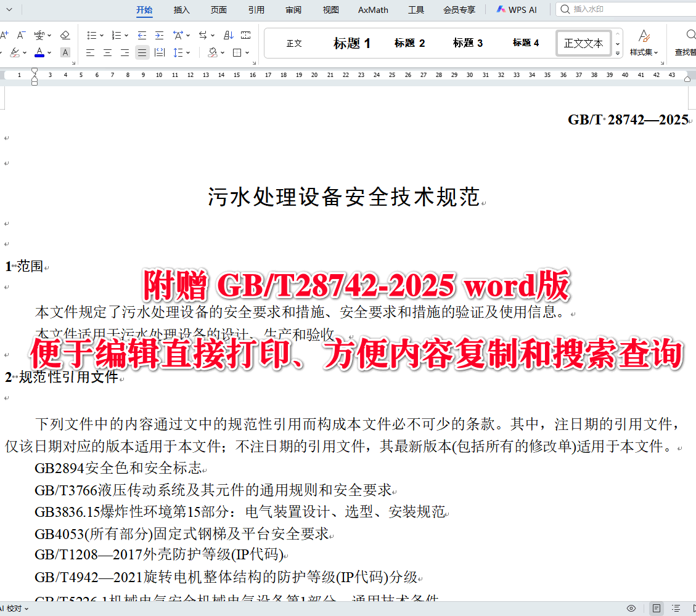Click the decrease font size icon
Screen dimensions: 696x616
pyautogui.click(x=20, y=35)
